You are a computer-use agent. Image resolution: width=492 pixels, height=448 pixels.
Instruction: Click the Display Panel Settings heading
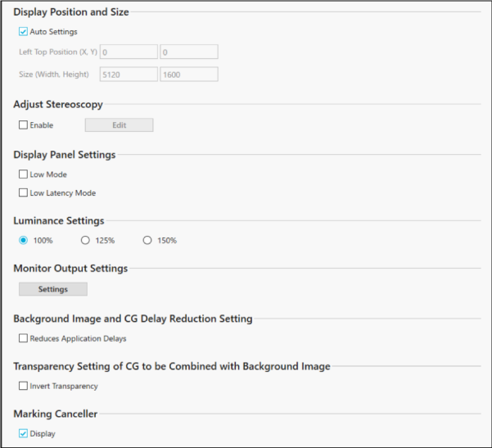65,155
